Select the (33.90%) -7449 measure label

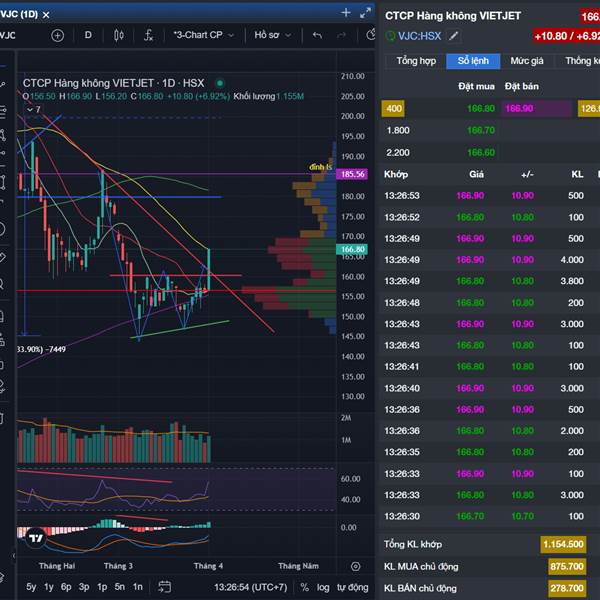coord(41,349)
